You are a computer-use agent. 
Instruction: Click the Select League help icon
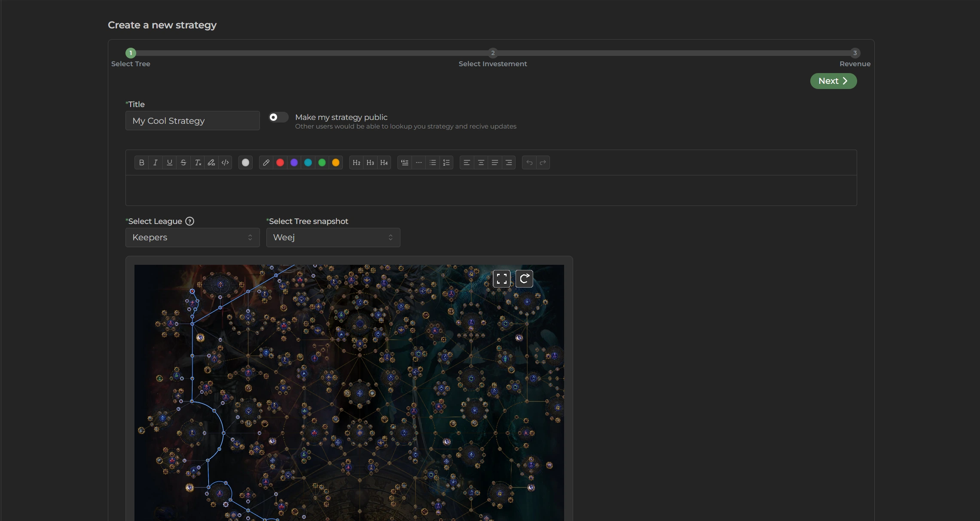pos(189,221)
